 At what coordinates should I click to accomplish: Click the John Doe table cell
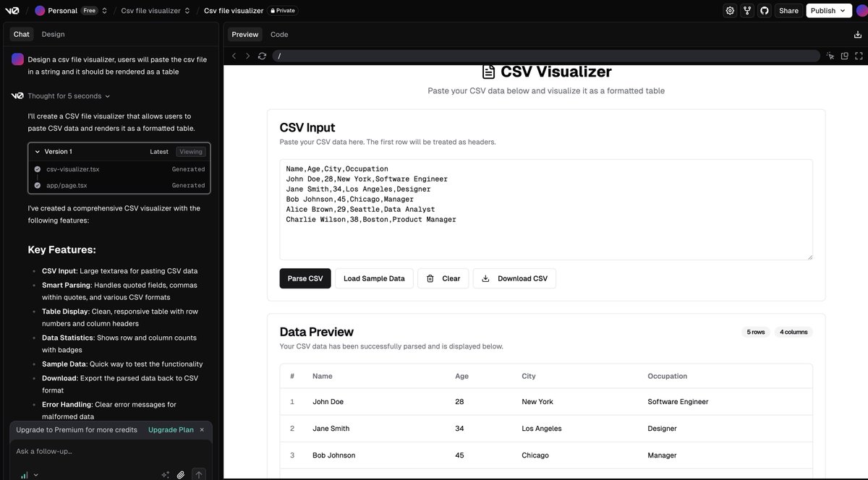pyautogui.click(x=328, y=402)
